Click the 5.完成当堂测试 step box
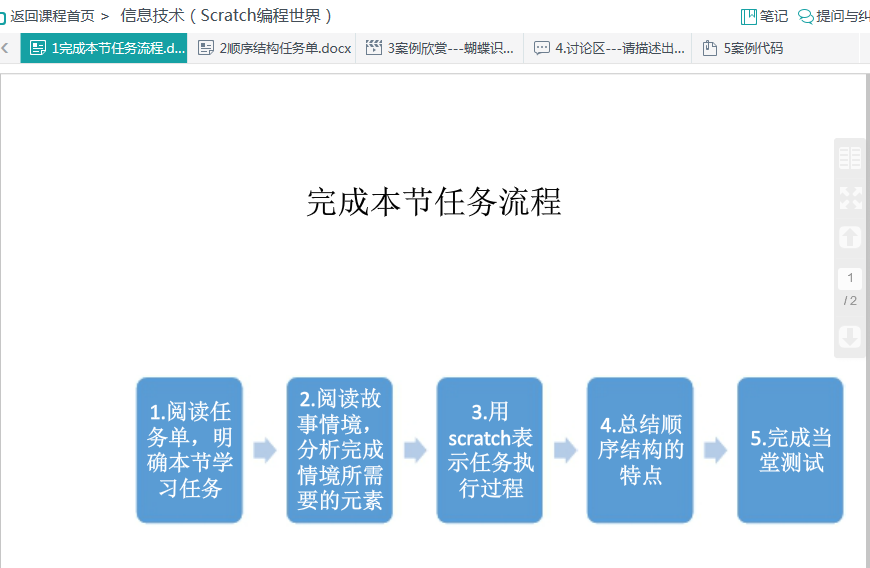This screenshot has width=870, height=568. [790, 450]
